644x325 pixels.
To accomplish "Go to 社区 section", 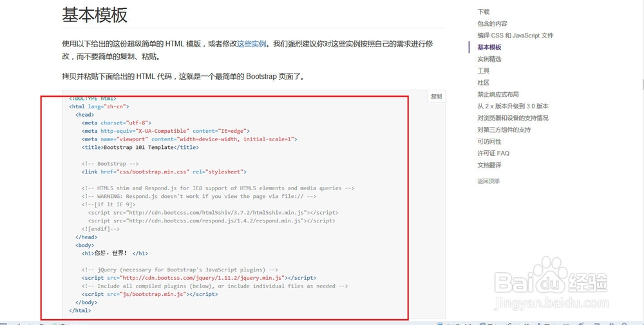I will (484, 83).
